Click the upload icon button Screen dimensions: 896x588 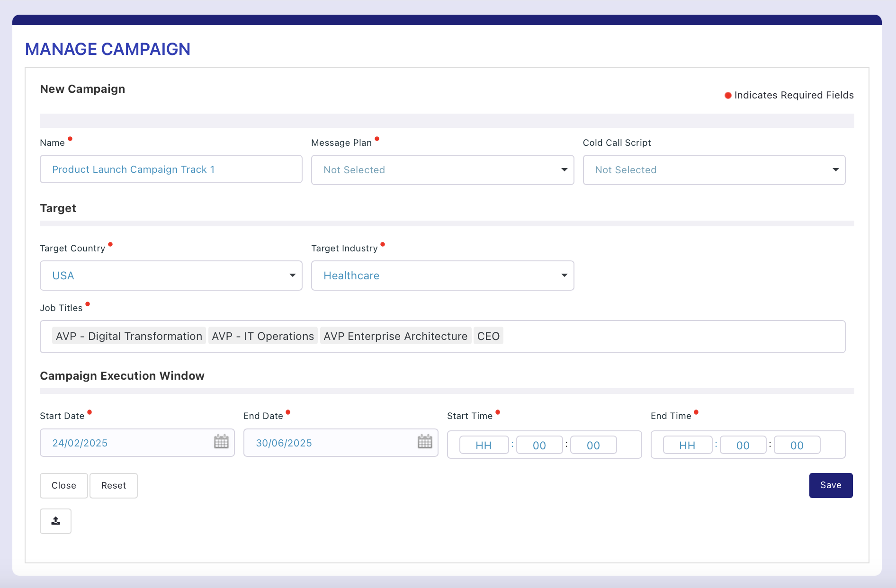pyautogui.click(x=55, y=521)
